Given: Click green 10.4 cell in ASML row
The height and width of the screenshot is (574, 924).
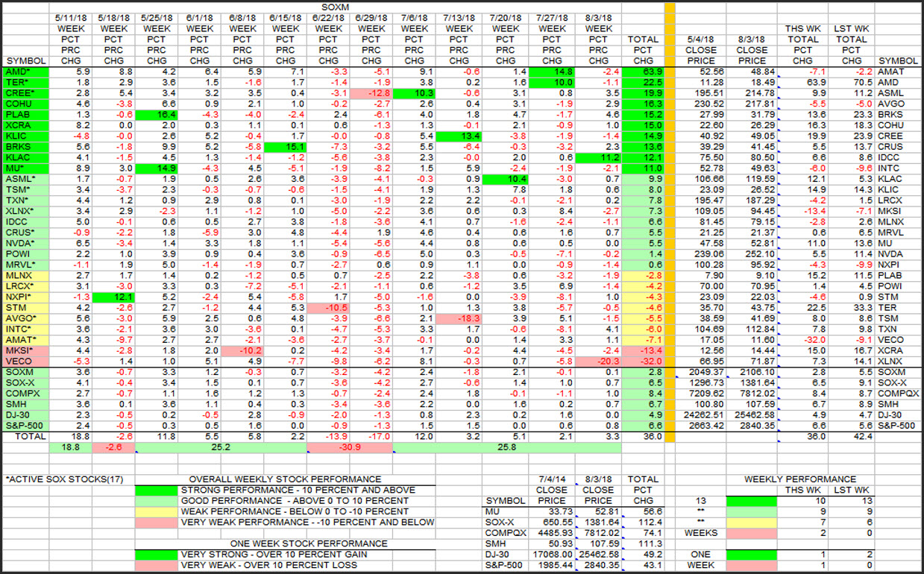Looking at the screenshot, I should pyautogui.click(x=505, y=180).
